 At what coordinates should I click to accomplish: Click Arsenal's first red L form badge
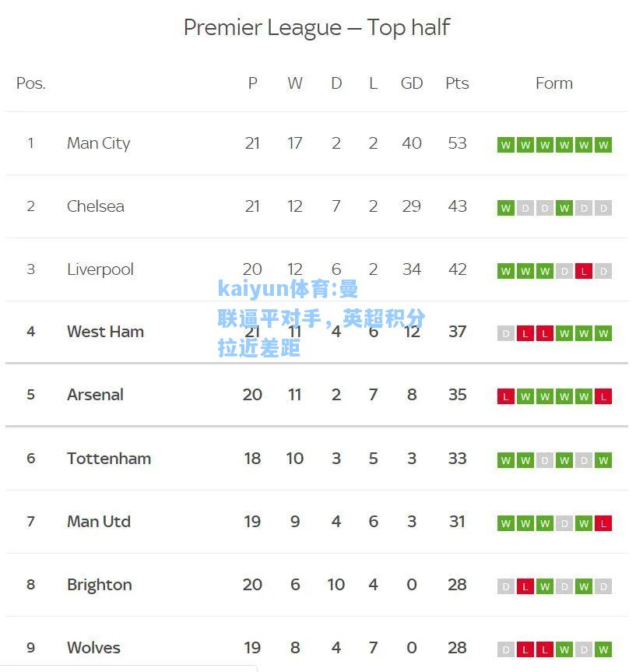pyautogui.click(x=505, y=396)
